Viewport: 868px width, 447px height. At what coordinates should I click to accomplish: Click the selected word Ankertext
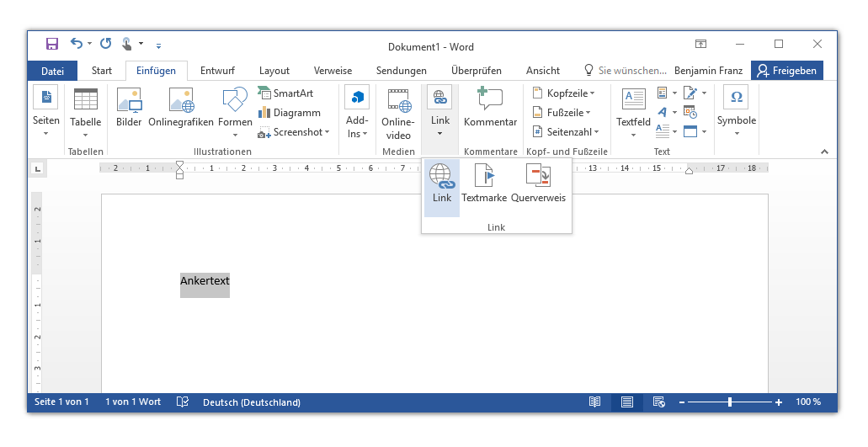(x=205, y=281)
